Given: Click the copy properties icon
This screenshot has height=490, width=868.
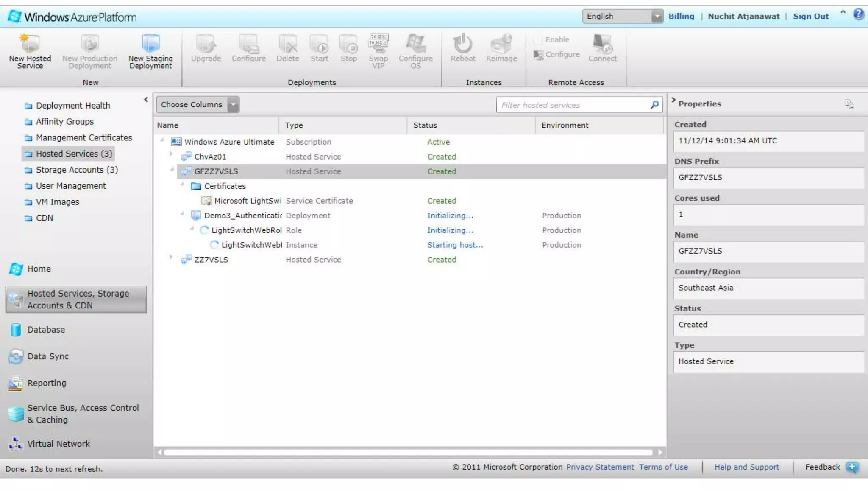Looking at the screenshot, I should (849, 104).
